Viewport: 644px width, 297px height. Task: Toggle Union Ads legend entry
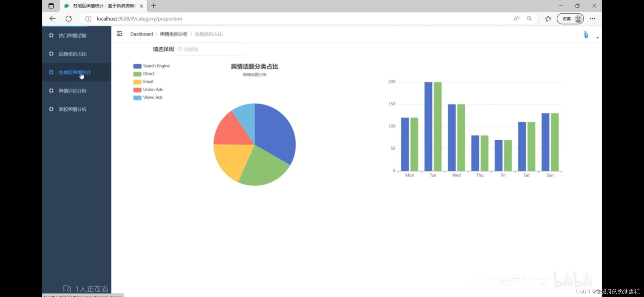tap(153, 90)
